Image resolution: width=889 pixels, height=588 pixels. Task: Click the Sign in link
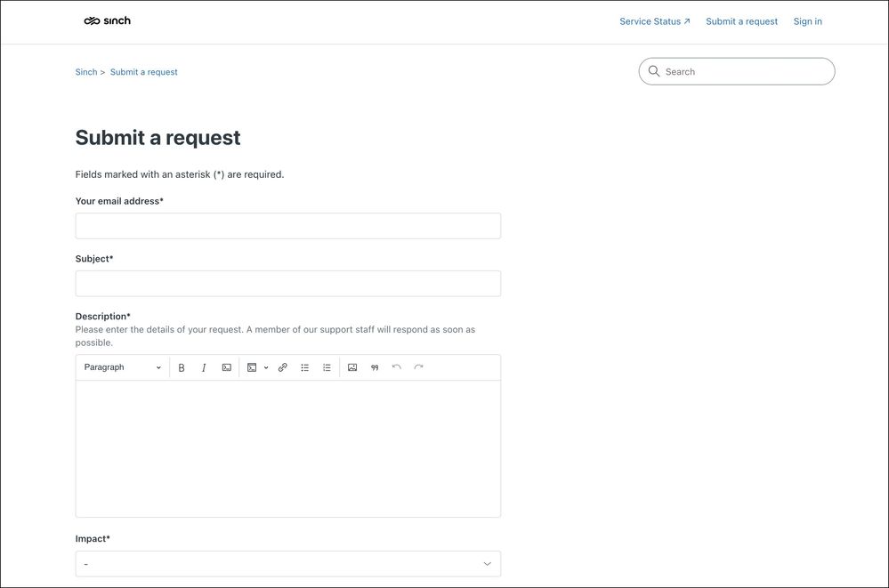(x=807, y=21)
